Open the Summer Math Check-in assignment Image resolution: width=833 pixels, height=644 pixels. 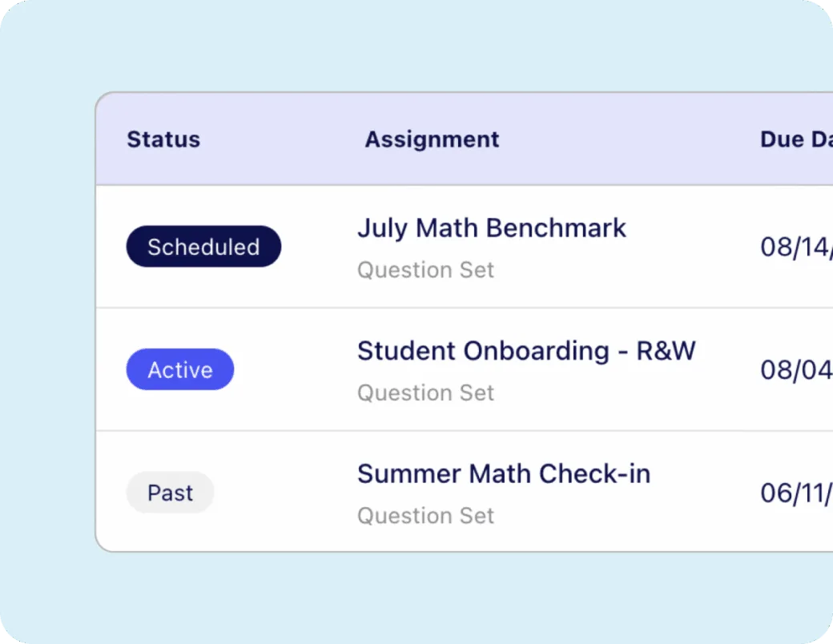(x=504, y=473)
